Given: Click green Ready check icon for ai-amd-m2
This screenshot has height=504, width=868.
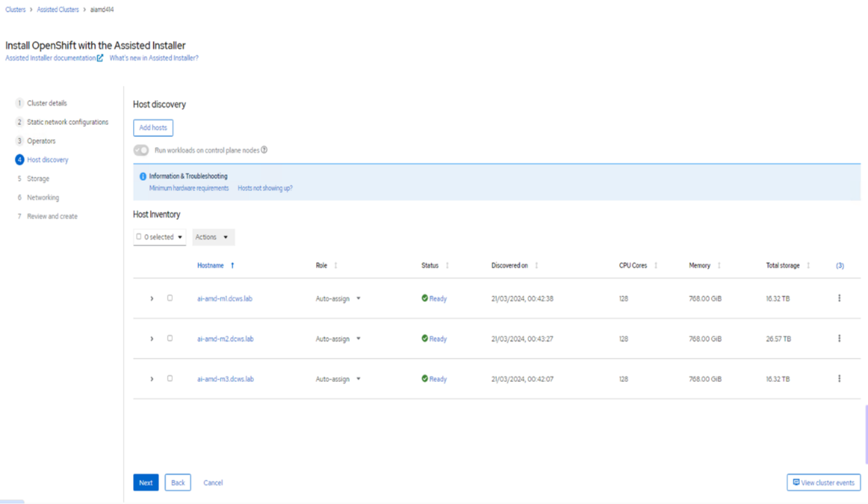Looking at the screenshot, I should point(425,338).
